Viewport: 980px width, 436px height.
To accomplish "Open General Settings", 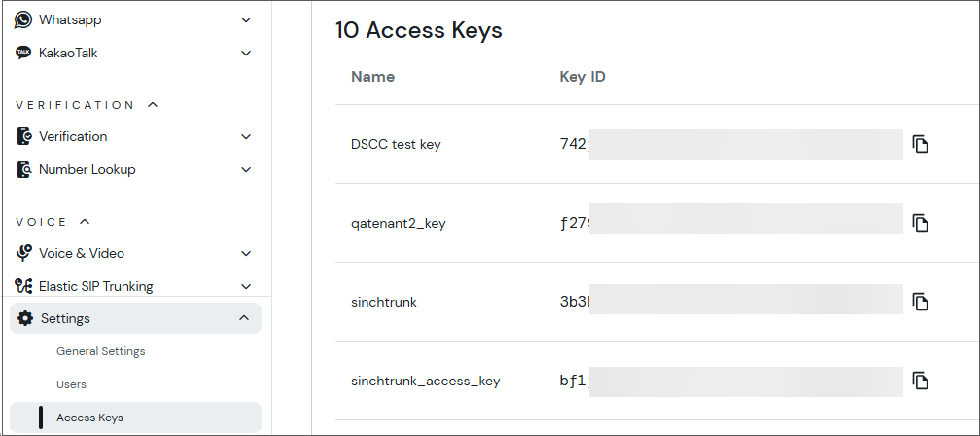I will pyautogui.click(x=101, y=351).
